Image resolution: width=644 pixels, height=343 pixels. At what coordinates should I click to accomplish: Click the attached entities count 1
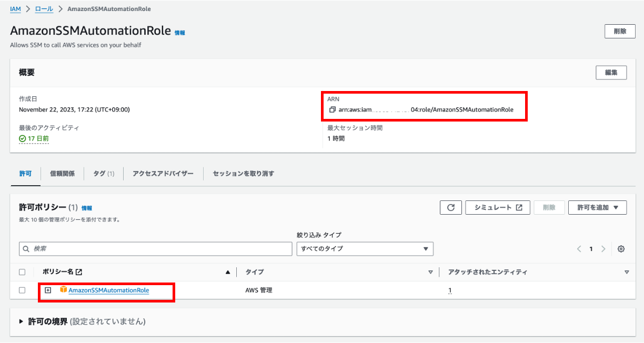(x=450, y=290)
